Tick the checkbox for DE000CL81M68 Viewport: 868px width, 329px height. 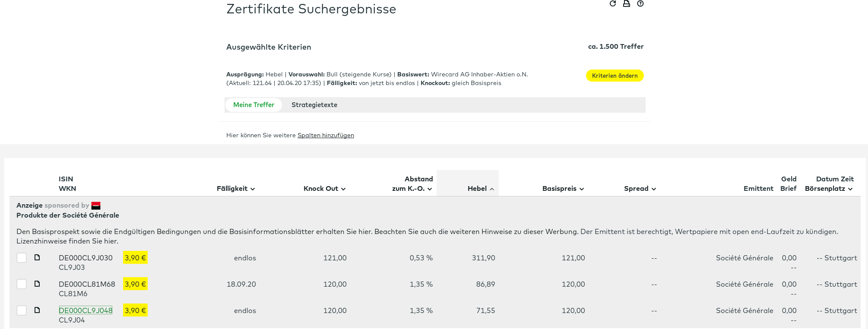[x=22, y=284]
